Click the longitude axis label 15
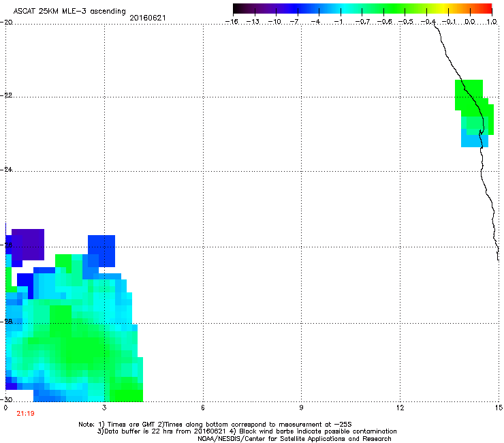This screenshot has height=443, width=504. (x=499, y=408)
